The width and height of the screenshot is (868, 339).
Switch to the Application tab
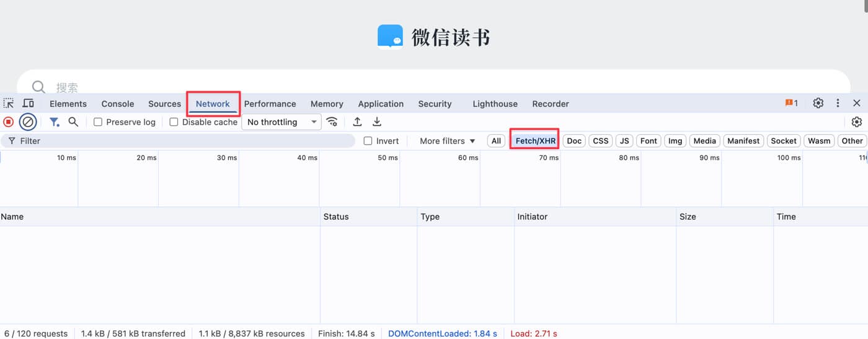click(381, 104)
